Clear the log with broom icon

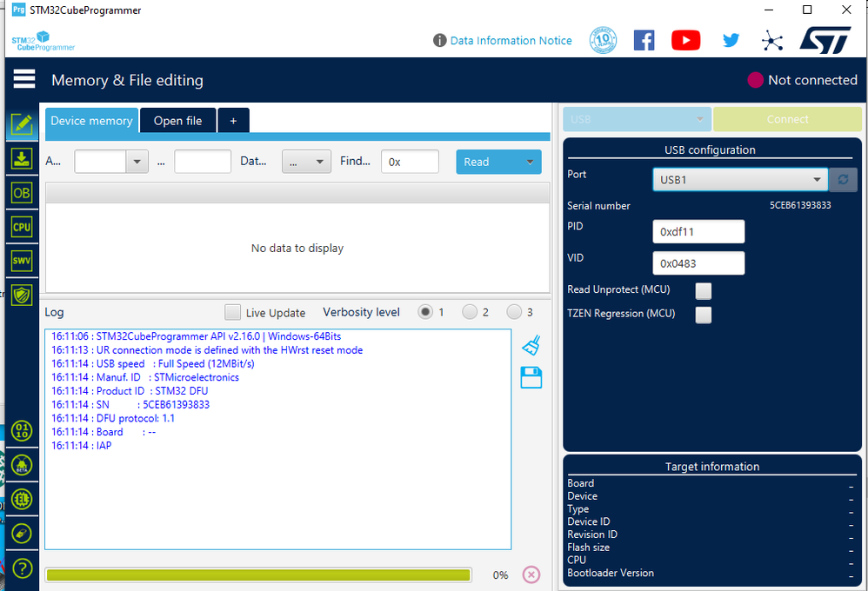click(x=531, y=345)
